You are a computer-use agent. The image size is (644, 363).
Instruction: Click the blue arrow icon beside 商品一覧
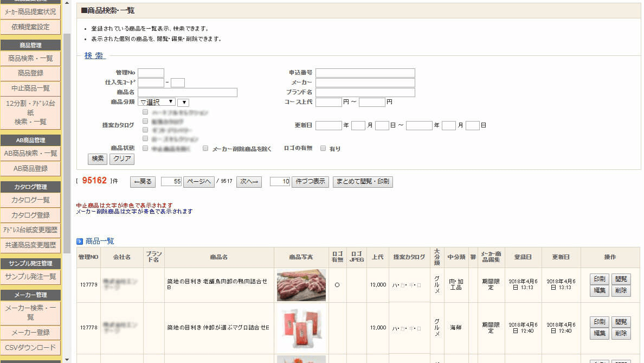(x=80, y=241)
